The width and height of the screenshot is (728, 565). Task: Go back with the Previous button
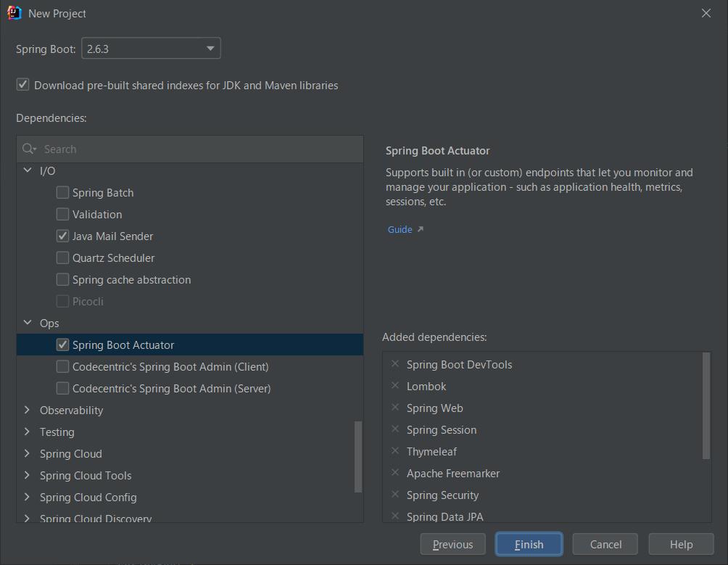coord(452,544)
